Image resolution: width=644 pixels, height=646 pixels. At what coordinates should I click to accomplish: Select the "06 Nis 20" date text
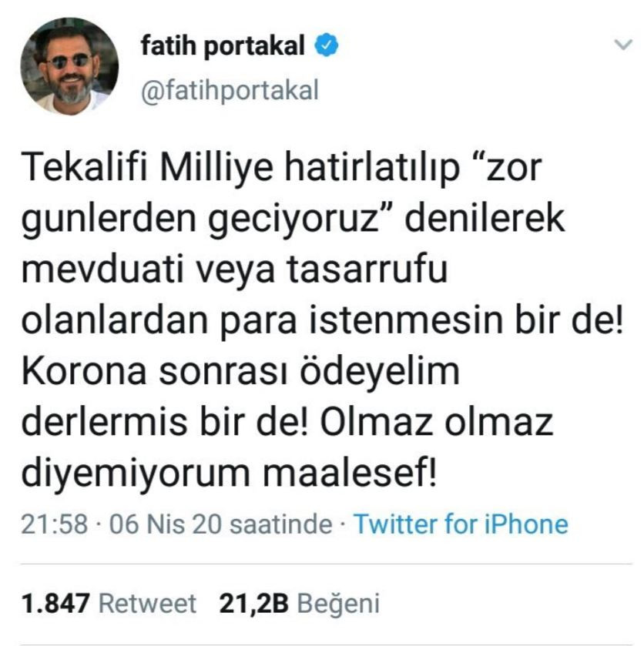click(166, 524)
